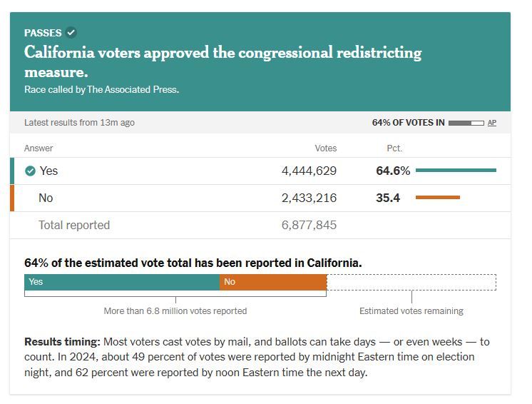Click the AP source link
532x404 pixels.
(492, 123)
